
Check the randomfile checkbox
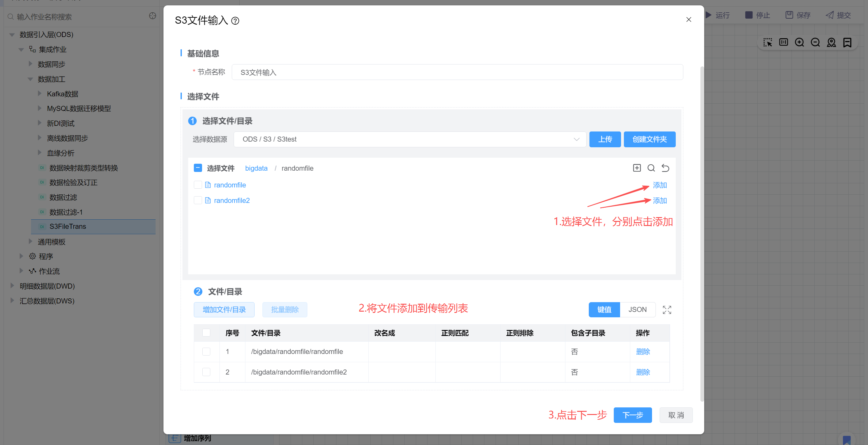(x=198, y=185)
